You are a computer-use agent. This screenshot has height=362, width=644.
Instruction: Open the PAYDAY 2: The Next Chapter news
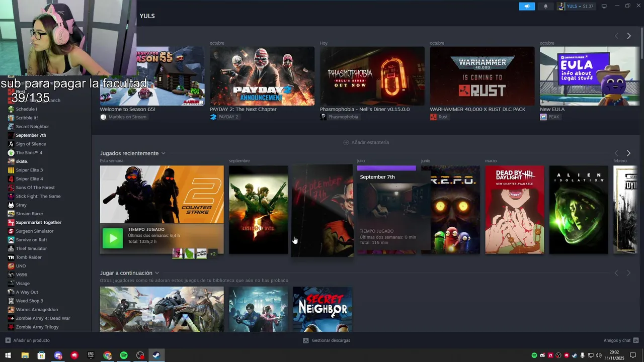[x=262, y=76]
